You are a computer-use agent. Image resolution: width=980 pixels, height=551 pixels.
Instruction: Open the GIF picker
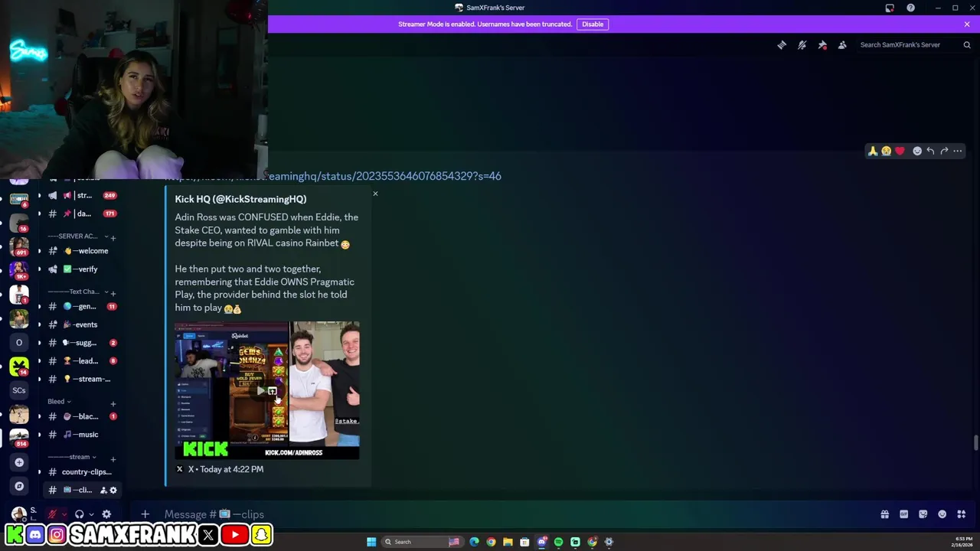point(903,514)
